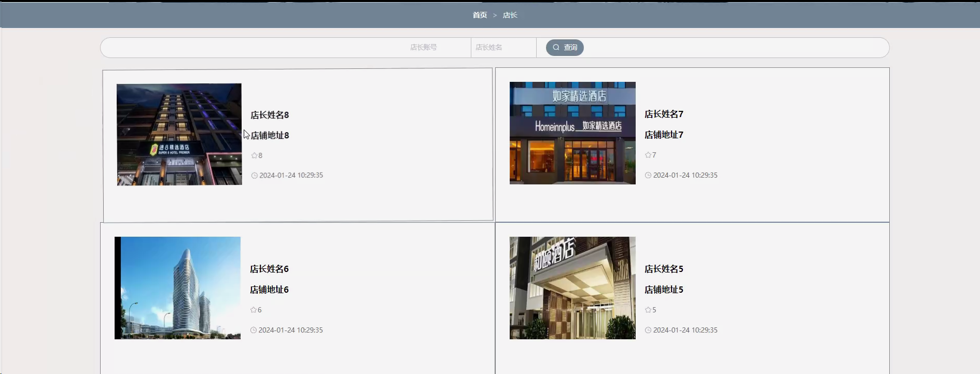Image resolution: width=980 pixels, height=374 pixels.
Task: Click the clock icon on 店长姓名7 card
Action: (648, 176)
